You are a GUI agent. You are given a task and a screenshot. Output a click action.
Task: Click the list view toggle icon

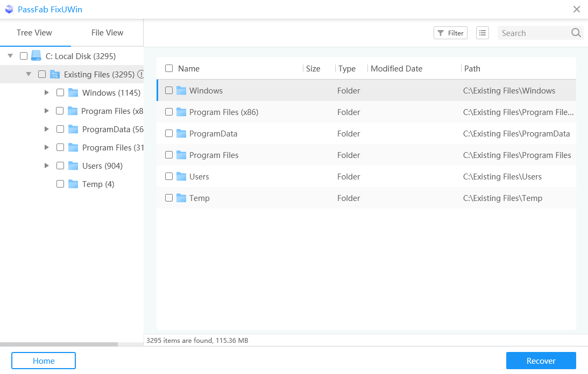(483, 33)
